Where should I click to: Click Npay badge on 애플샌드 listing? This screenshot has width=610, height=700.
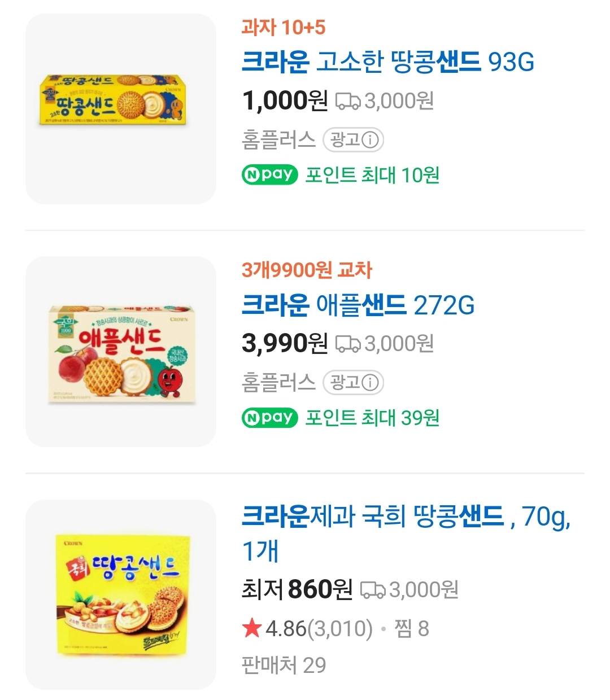269,418
